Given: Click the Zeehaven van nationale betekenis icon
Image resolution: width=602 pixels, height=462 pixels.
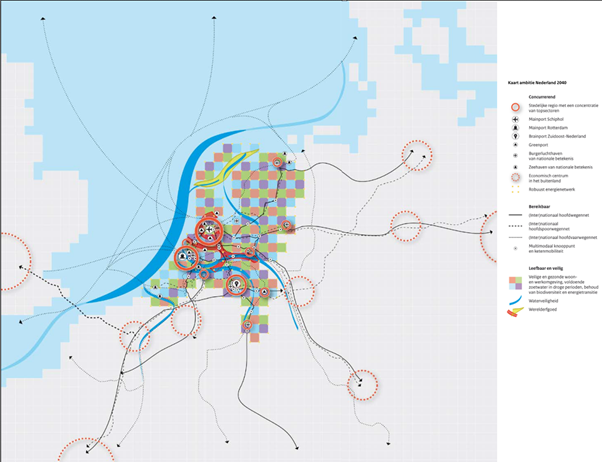Looking at the screenshot, I should click(515, 167).
